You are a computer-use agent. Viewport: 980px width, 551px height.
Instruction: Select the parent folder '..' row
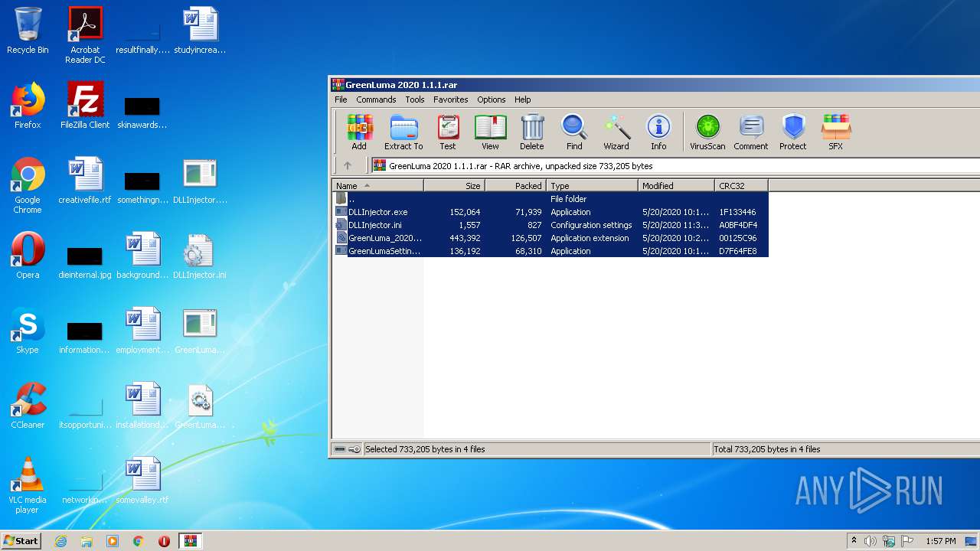(550, 199)
